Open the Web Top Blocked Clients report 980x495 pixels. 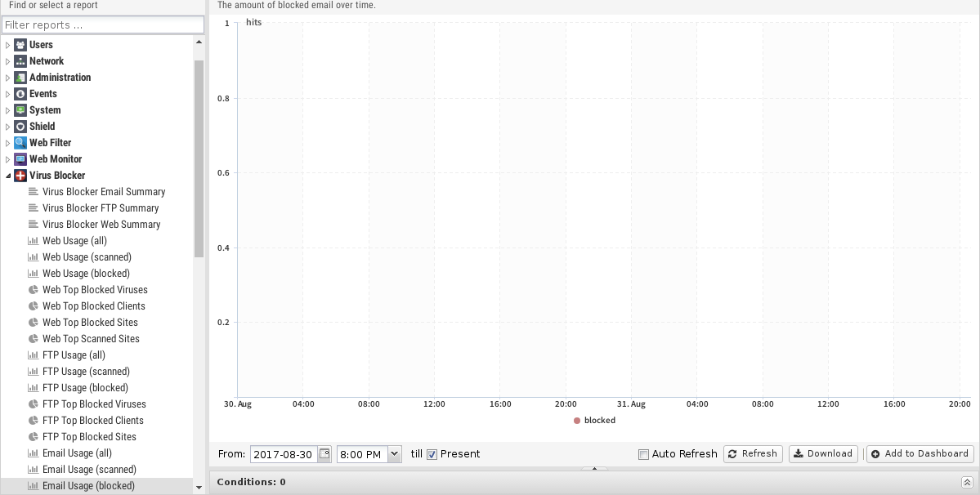(94, 305)
